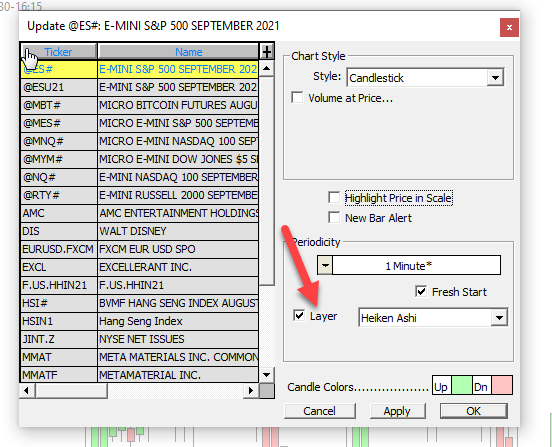Select the @MYM# ticker

click(x=58, y=159)
